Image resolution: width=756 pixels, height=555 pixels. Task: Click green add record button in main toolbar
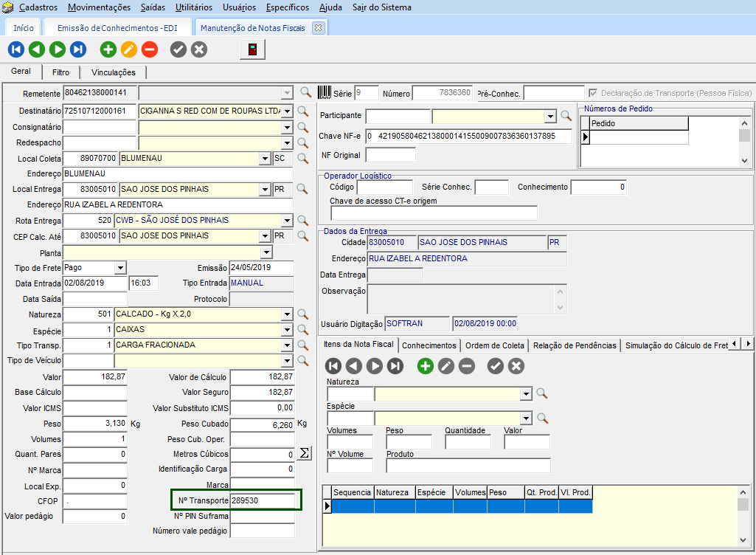(108, 49)
